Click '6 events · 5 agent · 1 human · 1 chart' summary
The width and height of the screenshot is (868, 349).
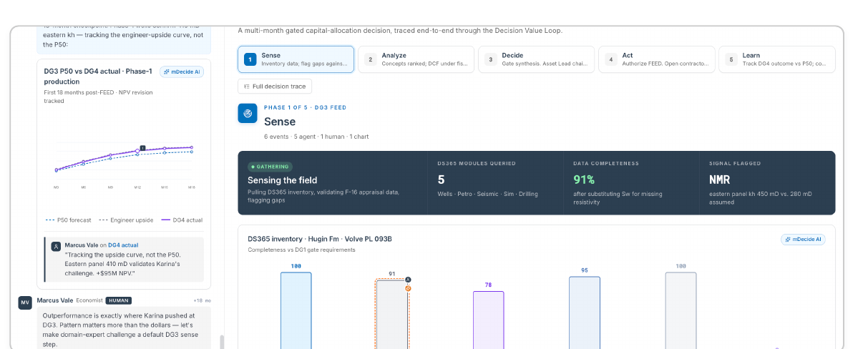[316, 136]
